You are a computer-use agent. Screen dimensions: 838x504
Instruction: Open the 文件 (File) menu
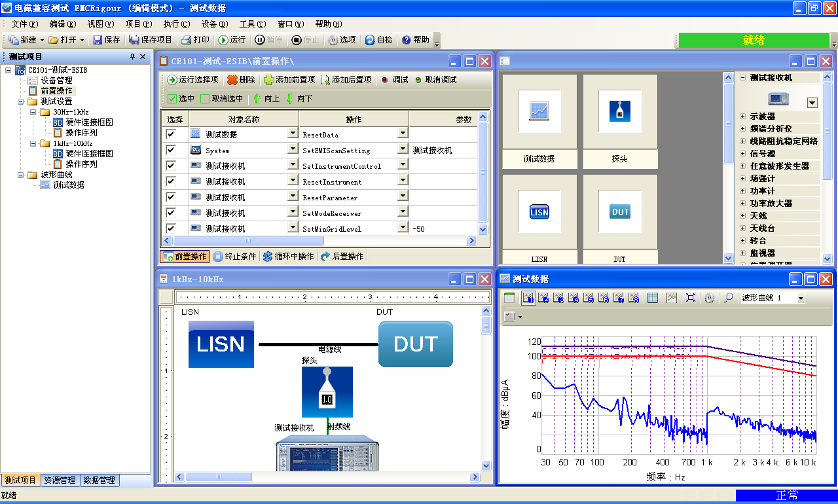point(24,24)
